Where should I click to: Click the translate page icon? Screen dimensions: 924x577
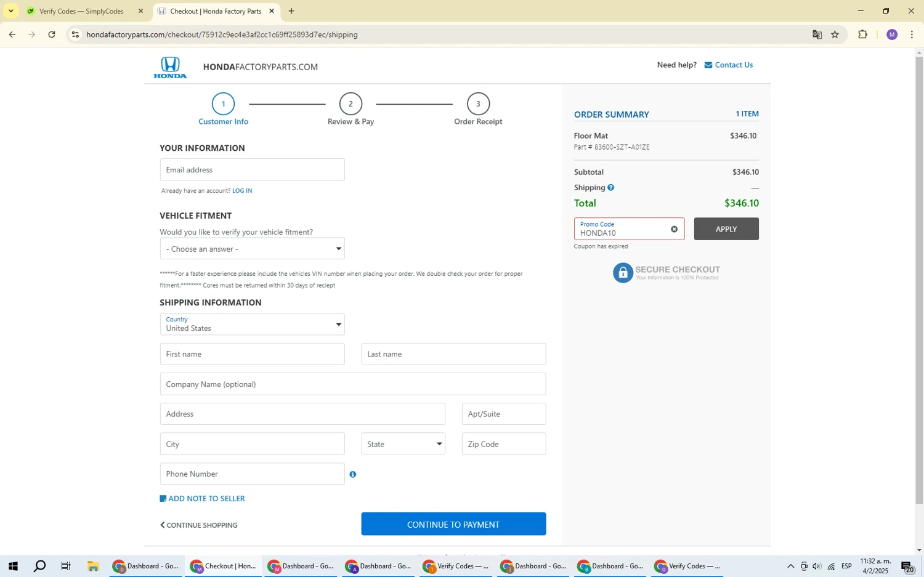click(x=817, y=34)
